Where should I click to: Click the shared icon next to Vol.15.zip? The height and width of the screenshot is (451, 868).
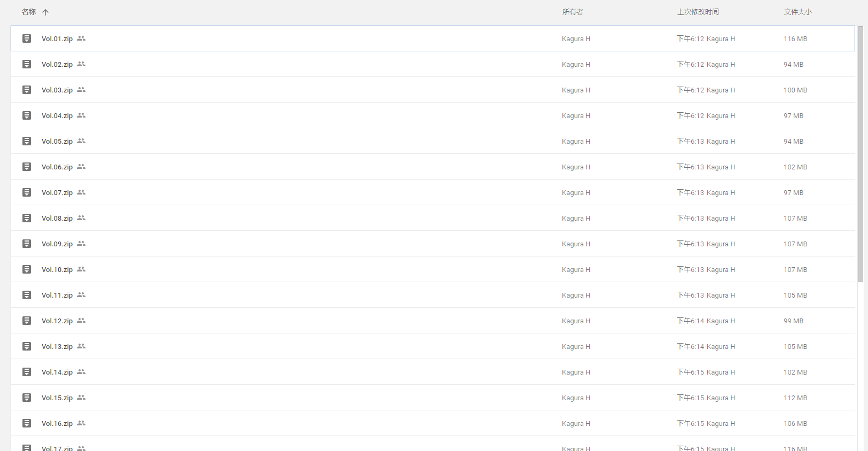pos(81,398)
